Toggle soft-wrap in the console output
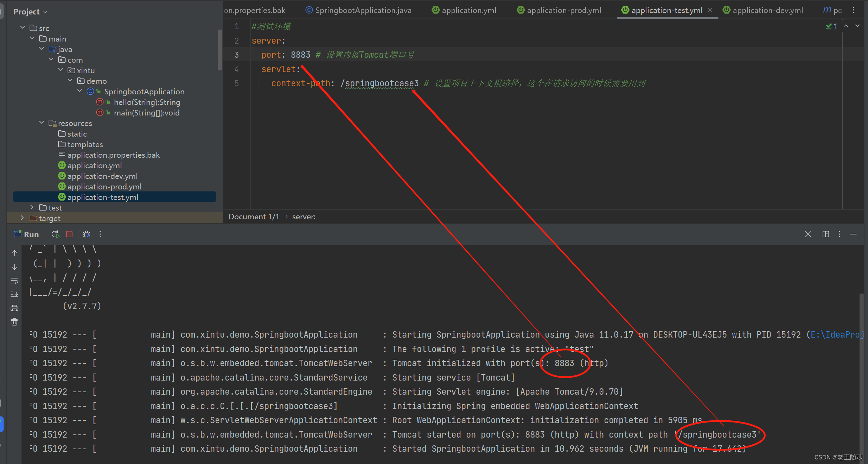868x464 pixels. pyautogui.click(x=14, y=281)
